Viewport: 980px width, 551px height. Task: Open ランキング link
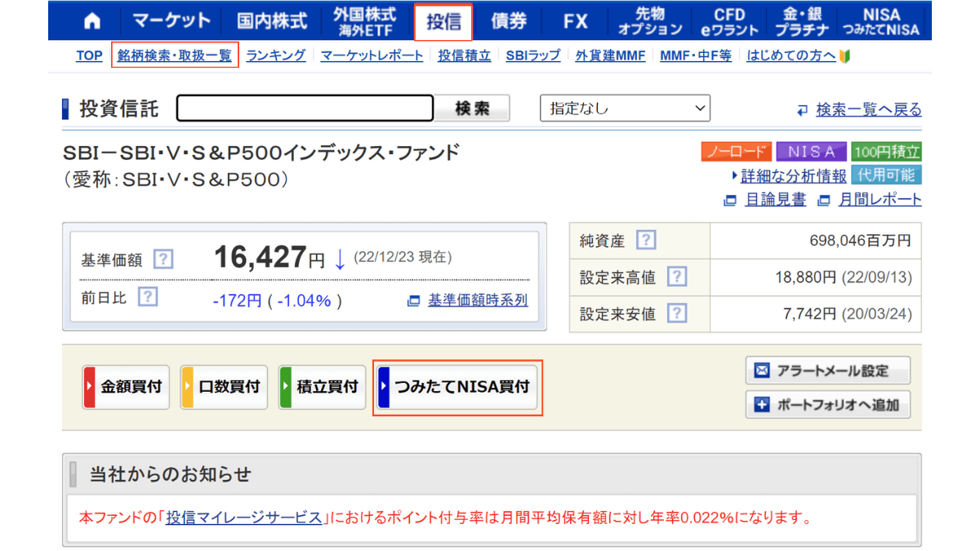tap(276, 56)
